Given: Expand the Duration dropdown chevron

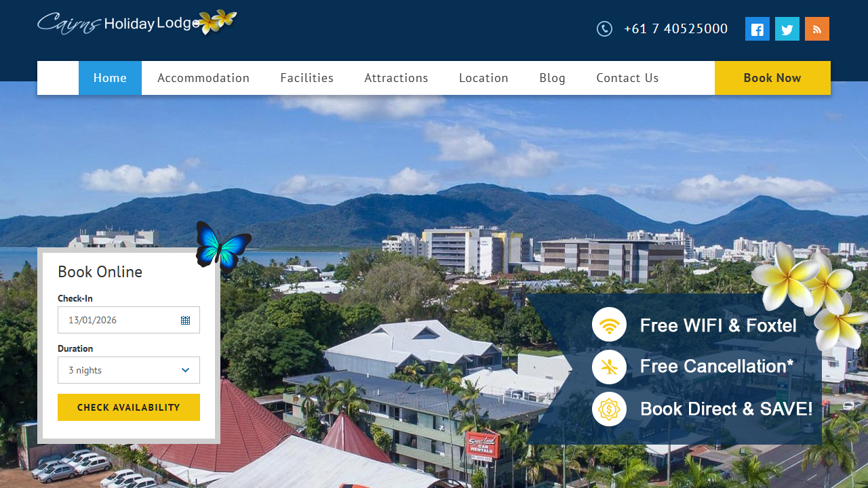Looking at the screenshot, I should point(186,370).
